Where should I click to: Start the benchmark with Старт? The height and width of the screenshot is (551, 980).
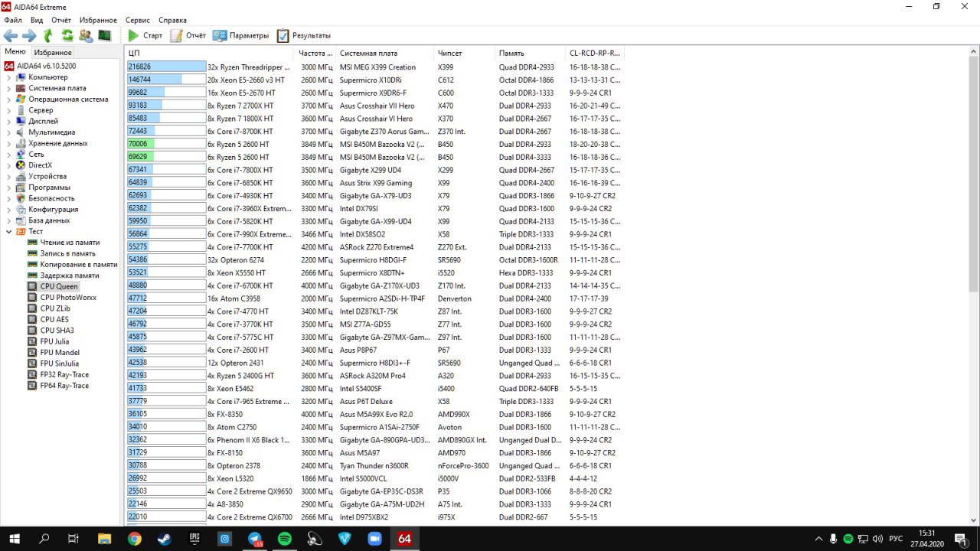click(145, 35)
